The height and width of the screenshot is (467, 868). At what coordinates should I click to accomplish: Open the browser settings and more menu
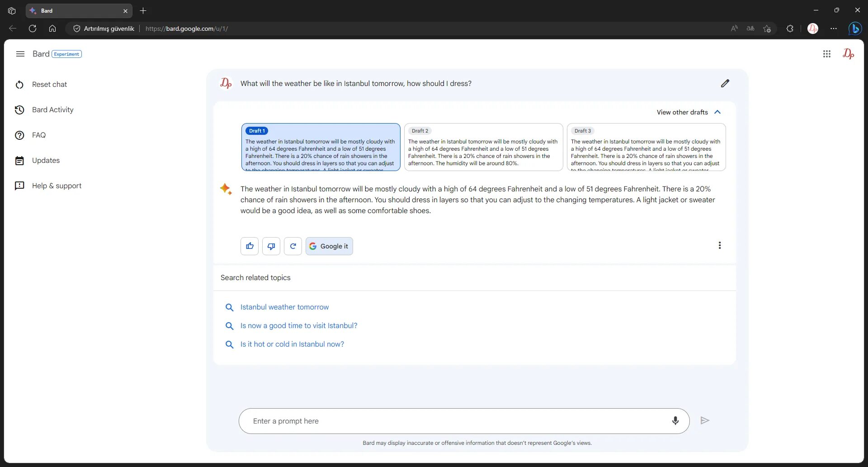click(834, 29)
